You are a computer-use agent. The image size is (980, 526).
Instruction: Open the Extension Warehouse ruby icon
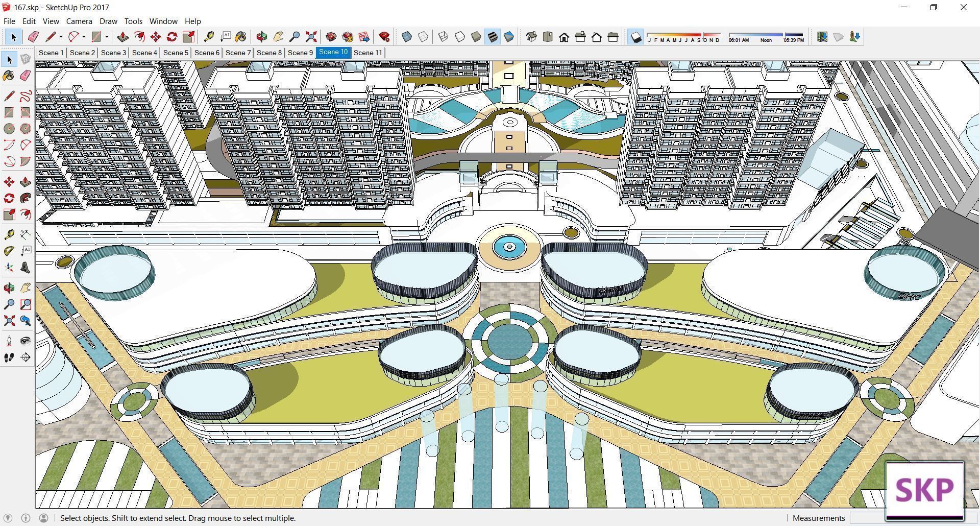coord(384,37)
